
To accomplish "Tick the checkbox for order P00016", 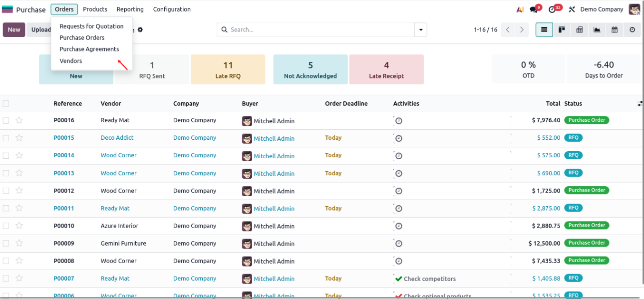I will [x=6, y=120].
